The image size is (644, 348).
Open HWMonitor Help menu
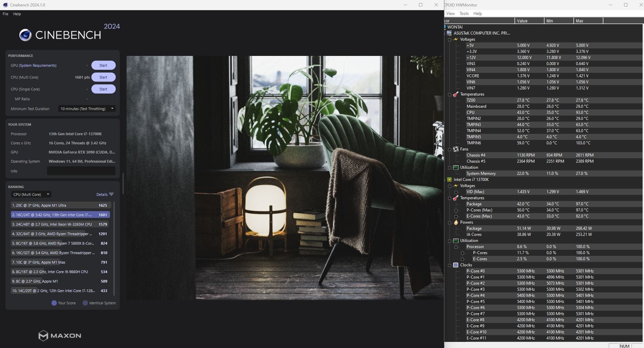[x=478, y=14]
